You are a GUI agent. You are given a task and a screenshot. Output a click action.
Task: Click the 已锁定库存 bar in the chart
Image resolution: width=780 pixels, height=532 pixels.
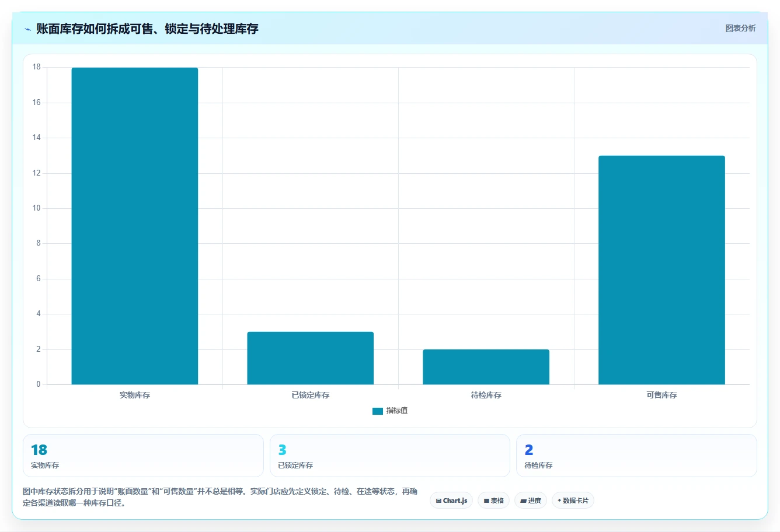tap(310, 358)
